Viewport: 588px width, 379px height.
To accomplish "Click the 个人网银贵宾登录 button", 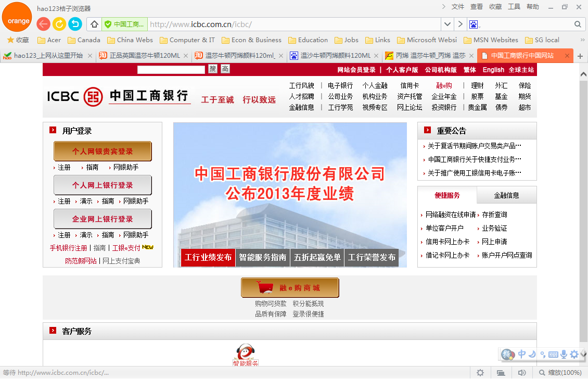I will tap(103, 151).
